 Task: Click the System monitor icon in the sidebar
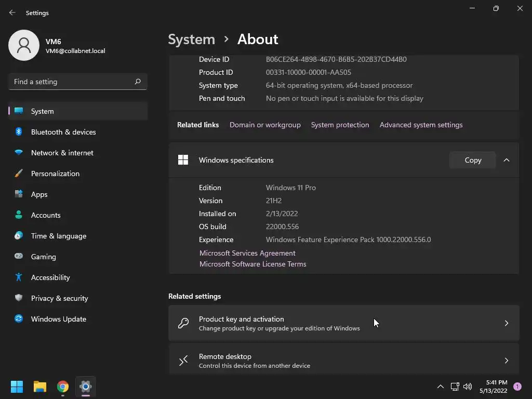pos(19,111)
